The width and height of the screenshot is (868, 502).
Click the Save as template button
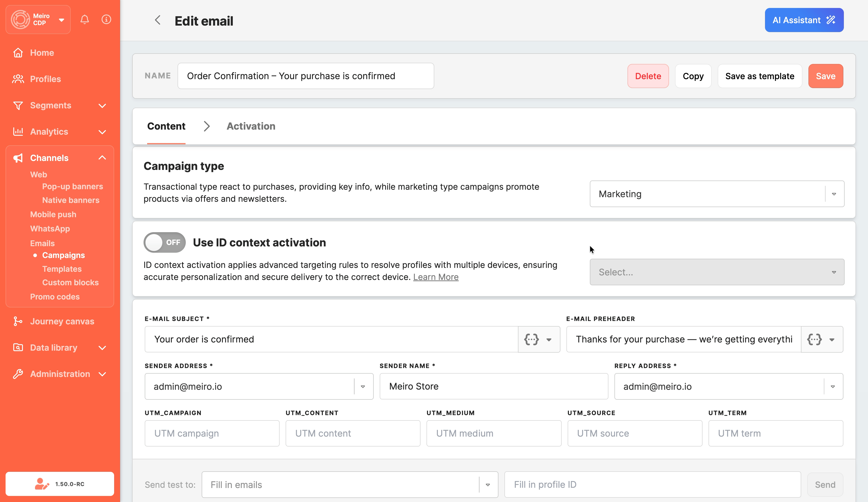pos(759,76)
